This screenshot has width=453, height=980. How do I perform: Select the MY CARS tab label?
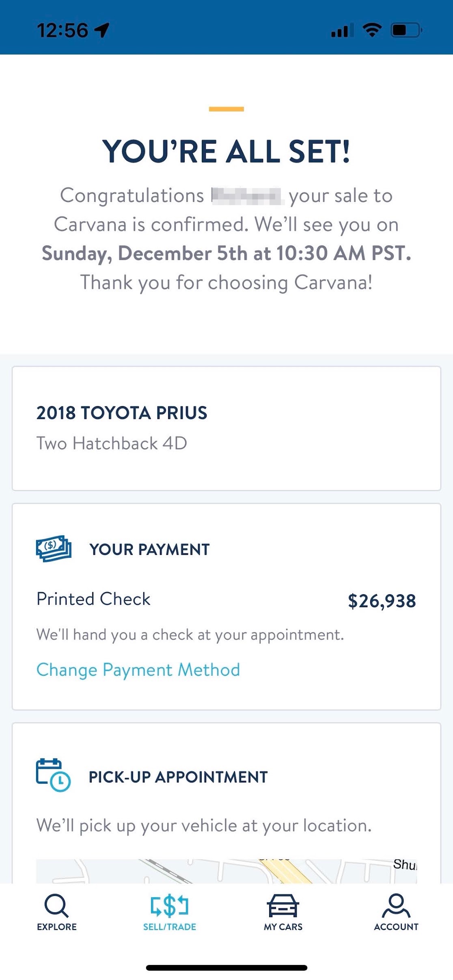click(x=283, y=927)
